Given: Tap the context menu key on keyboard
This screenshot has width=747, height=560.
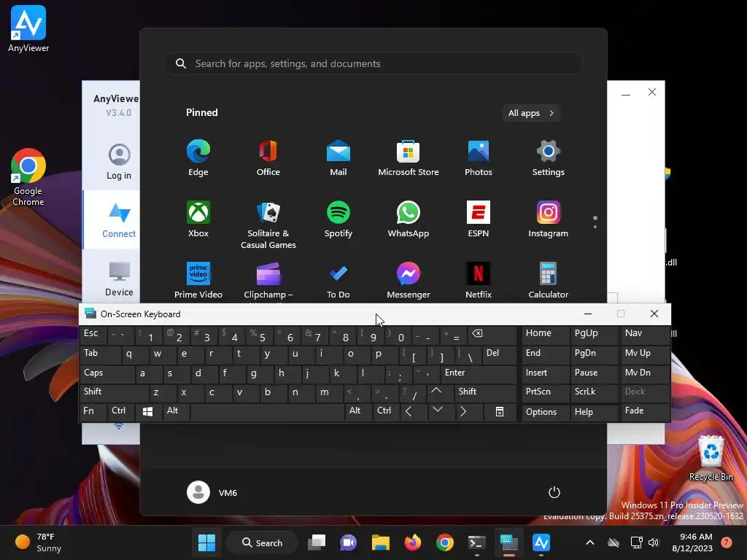Looking at the screenshot, I should coord(499,412).
